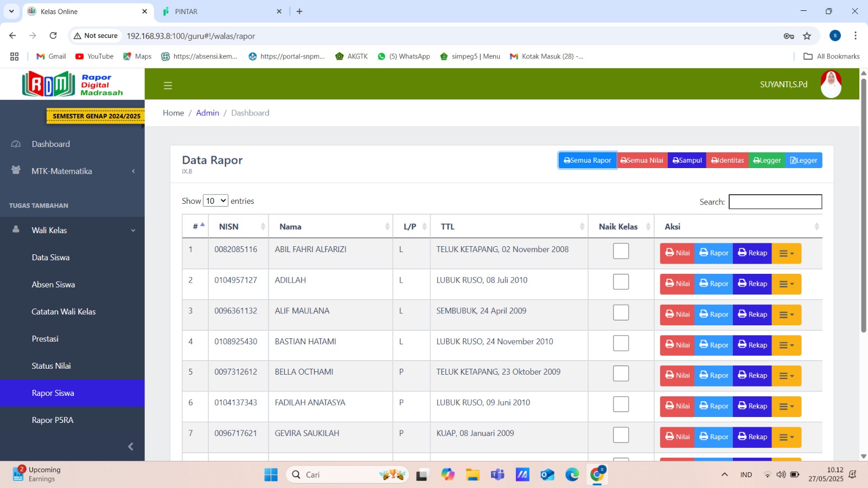Click the Rapor Digital Madrasah logo
This screenshot has height=488, width=868.
[73, 84]
